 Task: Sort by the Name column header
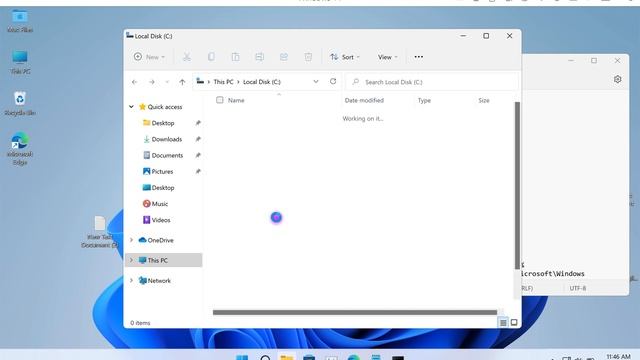(236, 100)
